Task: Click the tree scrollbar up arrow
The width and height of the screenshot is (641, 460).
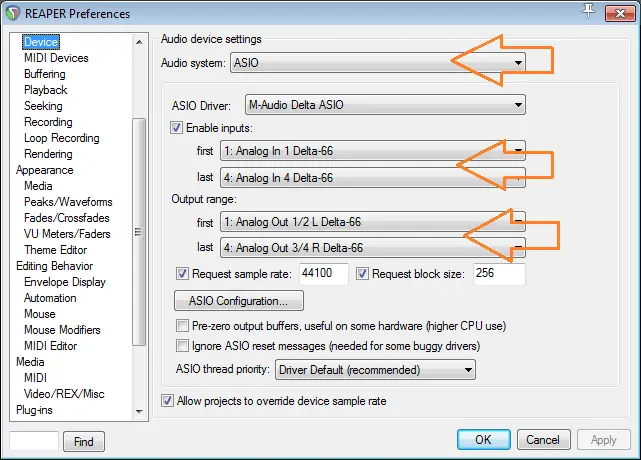Action: coord(139,42)
